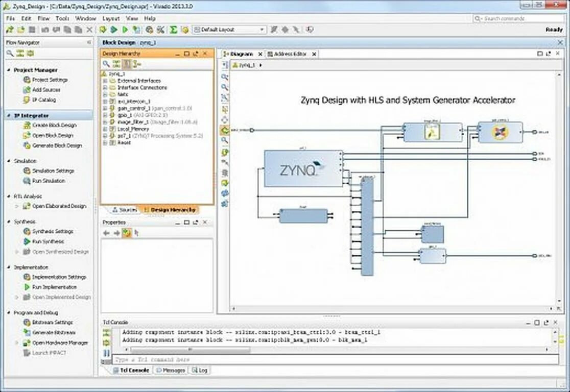Toggle the highlighted auto-update icon in the Properties panel
The width and height of the screenshot is (570, 392).
coord(127,233)
